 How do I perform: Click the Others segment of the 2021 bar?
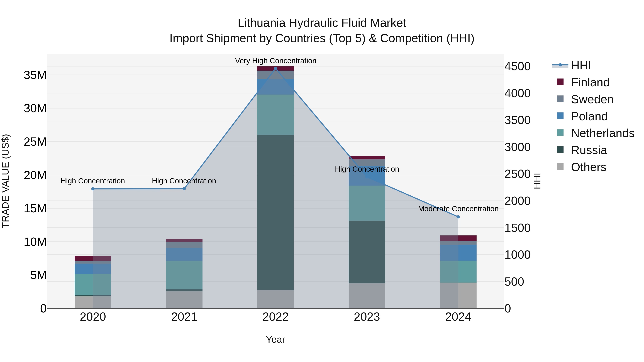tap(184, 300)
